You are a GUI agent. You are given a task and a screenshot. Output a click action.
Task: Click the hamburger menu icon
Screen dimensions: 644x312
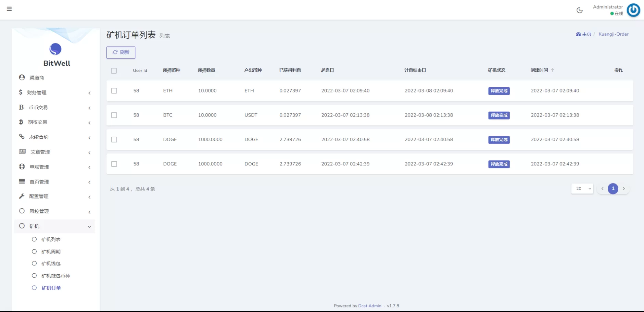coord(9,9)
